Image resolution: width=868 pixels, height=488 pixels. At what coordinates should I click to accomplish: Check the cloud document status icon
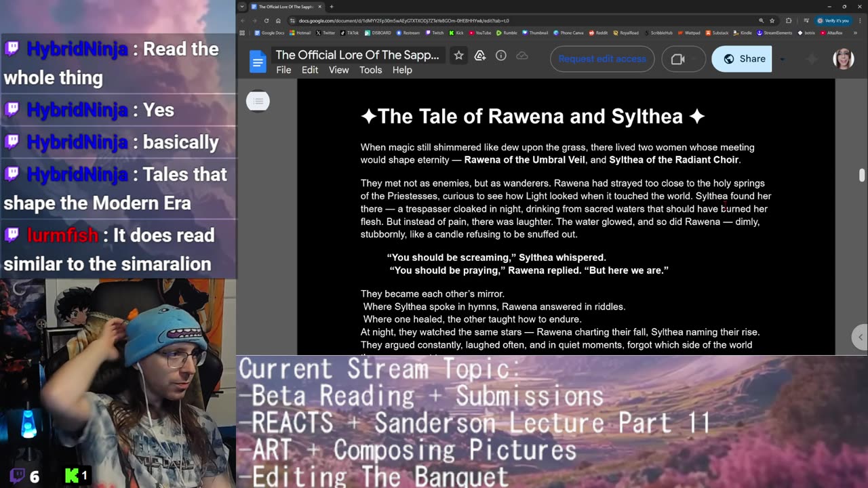[522, 56]
